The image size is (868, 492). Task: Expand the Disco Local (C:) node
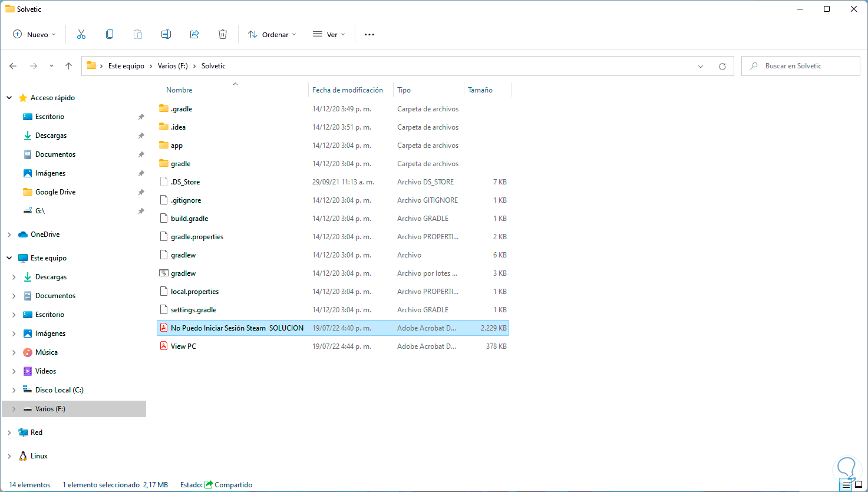click(x=14, y=390)
